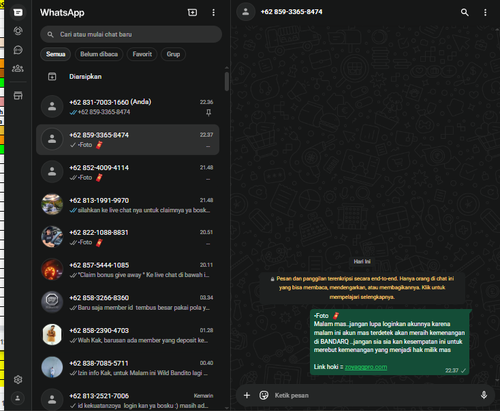Image resolution: width=500 pixels, height=411 pixels.
Task: Click the chat list scrollbar thumb
Action: (227, 81)
